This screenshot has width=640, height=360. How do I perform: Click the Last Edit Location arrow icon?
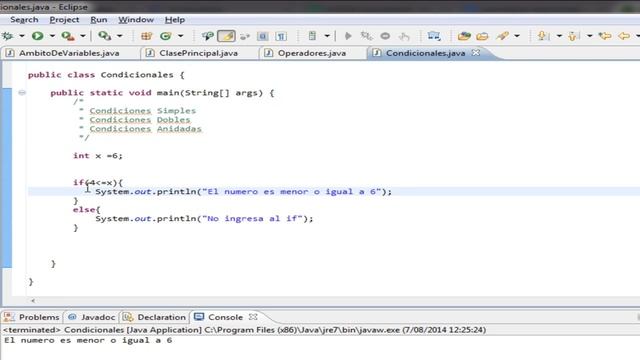click(x=605, y=36)
